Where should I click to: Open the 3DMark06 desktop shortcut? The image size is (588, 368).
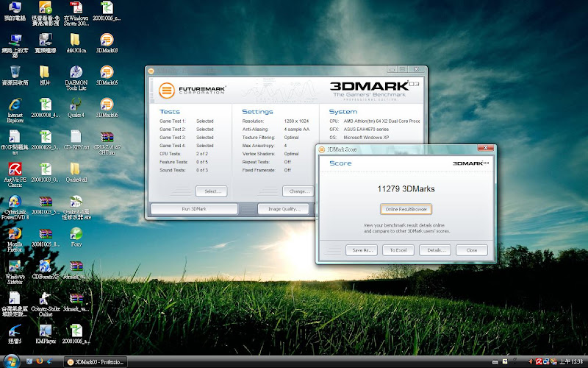pyautogui.click(x=107, y=107)
